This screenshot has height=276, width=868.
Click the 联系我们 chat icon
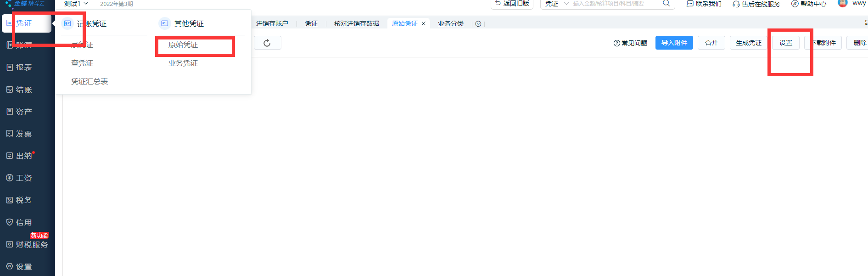click(x=690, y=4)
